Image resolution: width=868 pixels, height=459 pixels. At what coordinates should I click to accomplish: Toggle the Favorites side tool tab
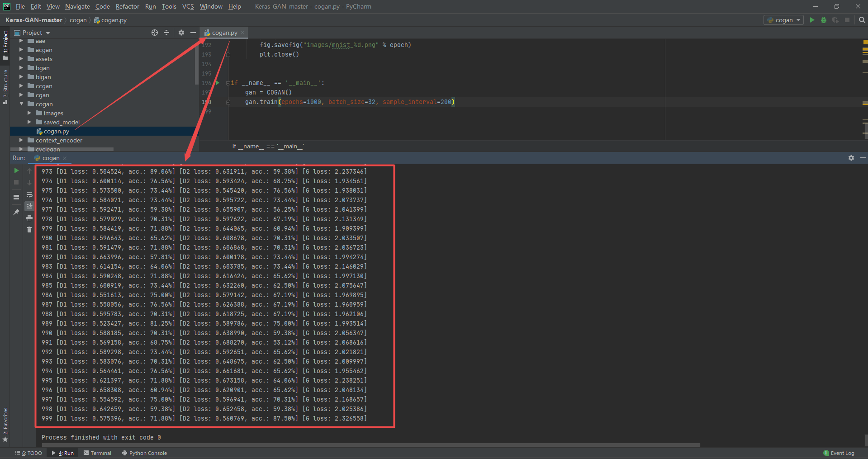point(5,425)
